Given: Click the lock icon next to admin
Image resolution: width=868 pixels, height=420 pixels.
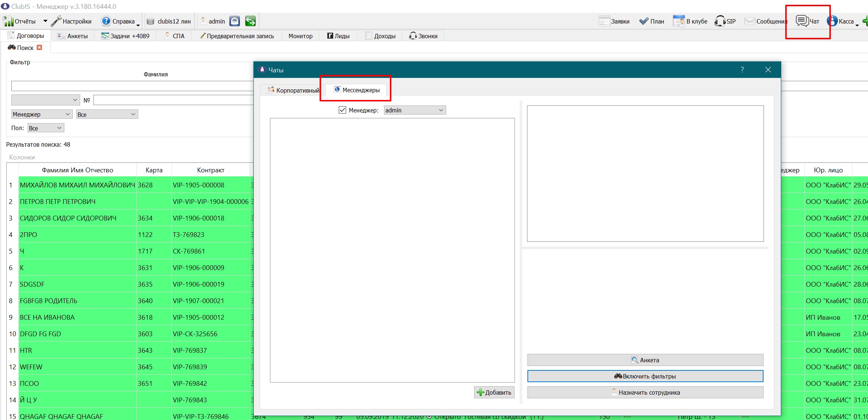Looking at the screenshot, I should coord(235,21).
